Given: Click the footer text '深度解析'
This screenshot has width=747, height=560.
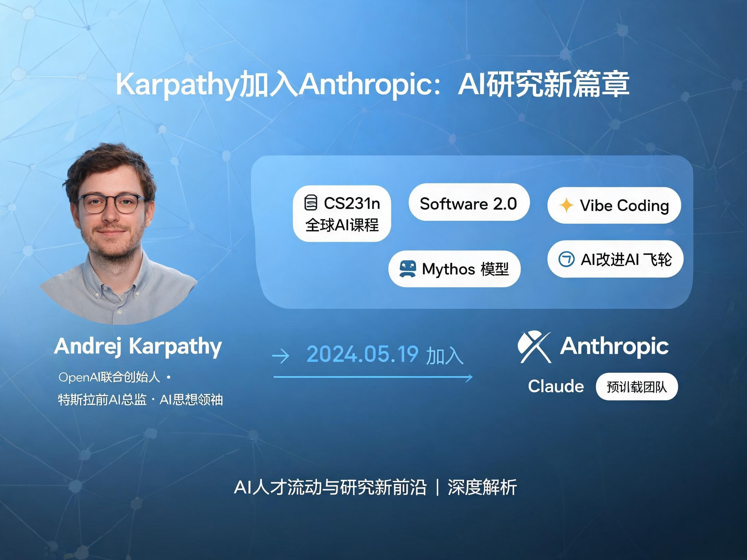Looking at the screenshot, I should (482, 487).
